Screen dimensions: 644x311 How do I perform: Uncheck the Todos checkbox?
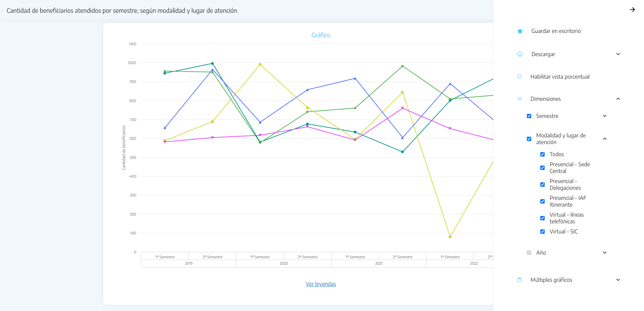[x=543, y=154]
